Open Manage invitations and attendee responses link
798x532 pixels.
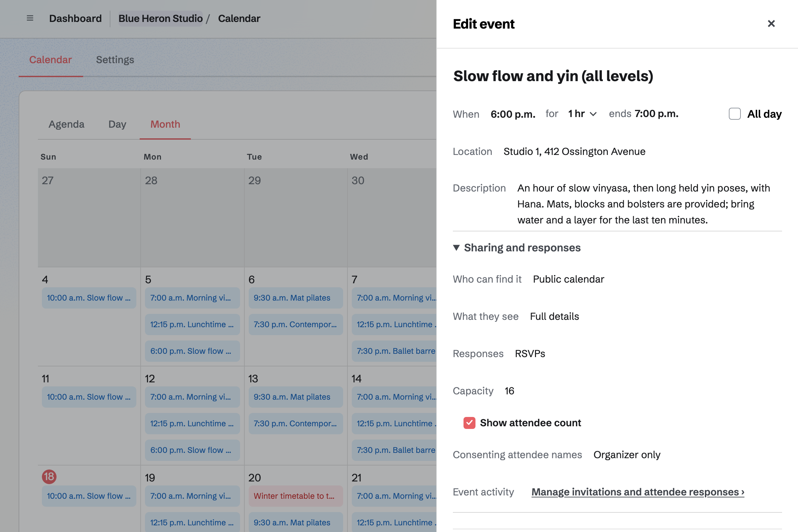[x=638, y=492]
